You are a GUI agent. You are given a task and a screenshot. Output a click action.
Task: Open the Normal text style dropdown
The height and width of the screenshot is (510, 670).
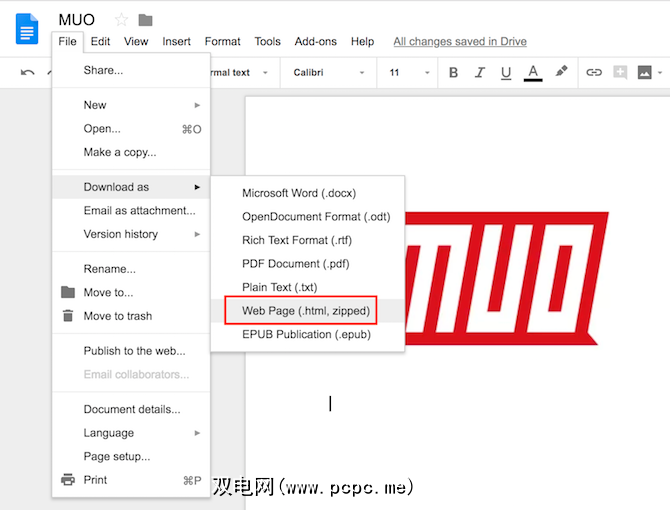click(x=241, y=73)
